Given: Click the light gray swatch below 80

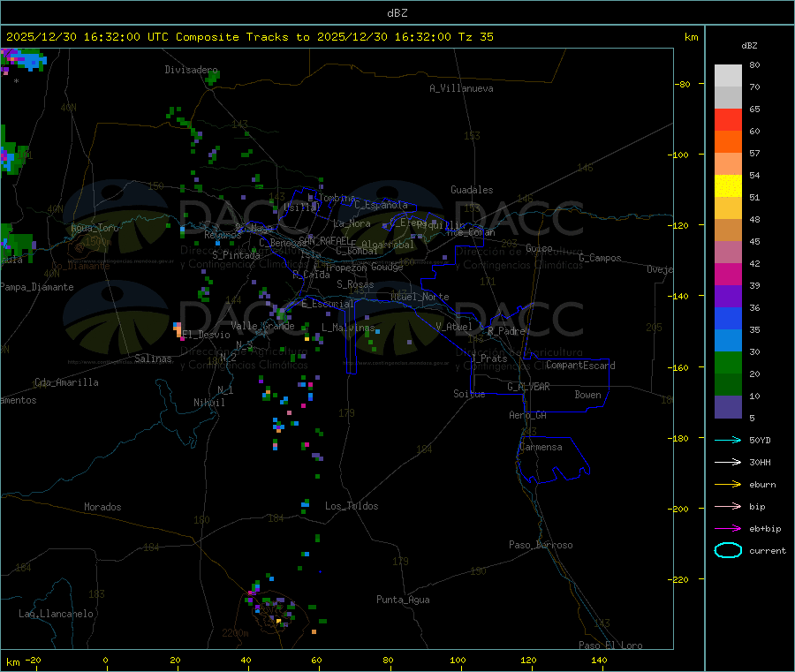Looking at the screenshot, I should 728,75.
